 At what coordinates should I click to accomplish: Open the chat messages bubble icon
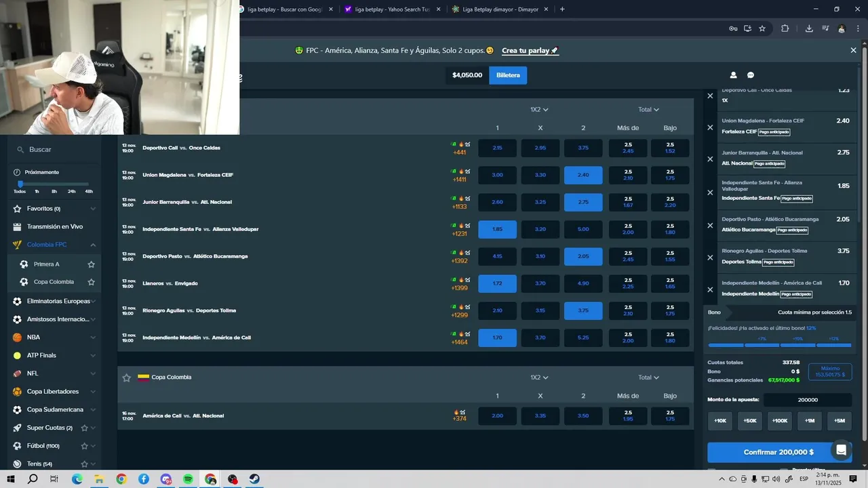751,75
